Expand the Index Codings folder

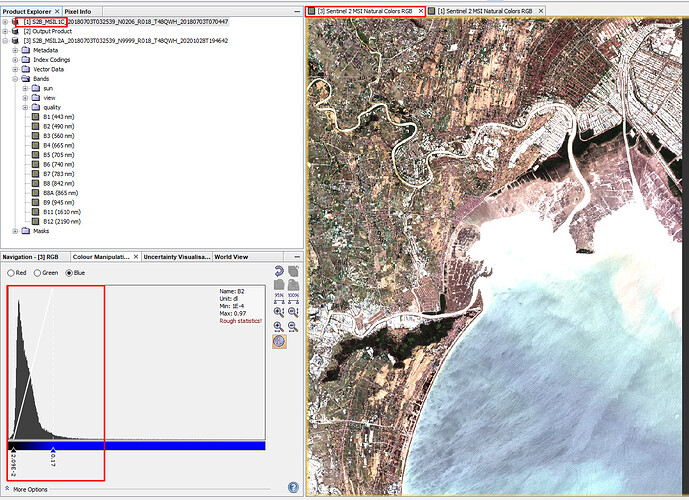(15, 60)
